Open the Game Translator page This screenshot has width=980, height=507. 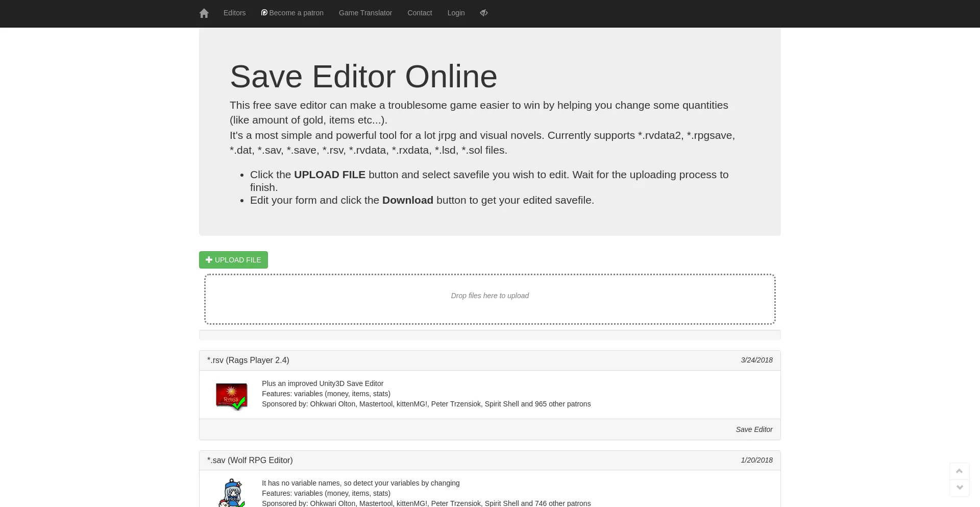click(x=365, y=13)
